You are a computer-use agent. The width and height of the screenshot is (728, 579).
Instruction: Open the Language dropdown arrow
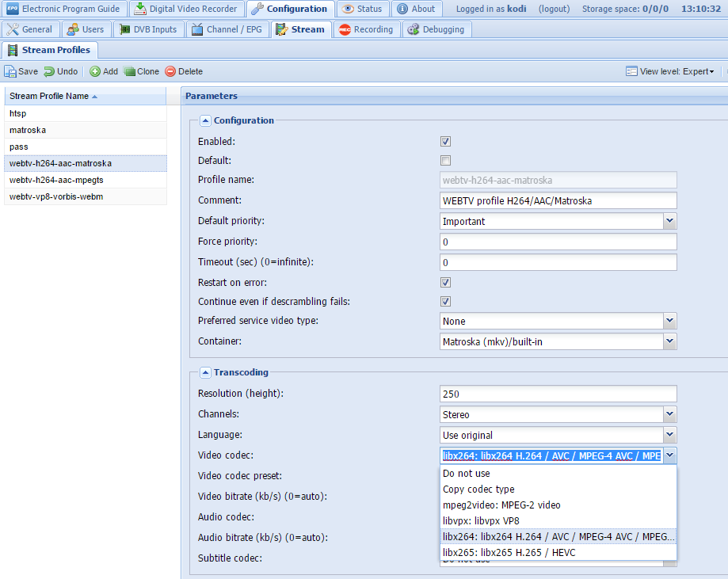click(x=669, y=435)
